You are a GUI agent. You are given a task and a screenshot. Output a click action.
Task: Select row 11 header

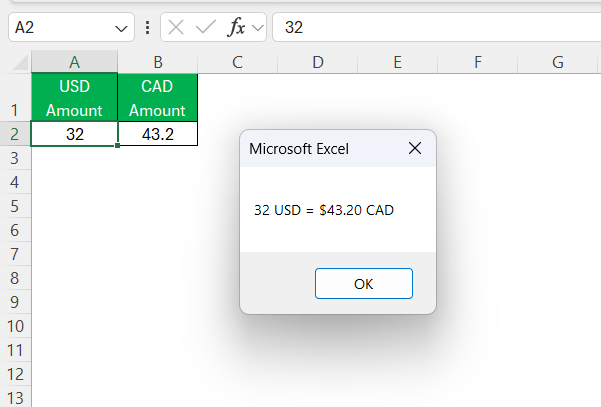15,350
